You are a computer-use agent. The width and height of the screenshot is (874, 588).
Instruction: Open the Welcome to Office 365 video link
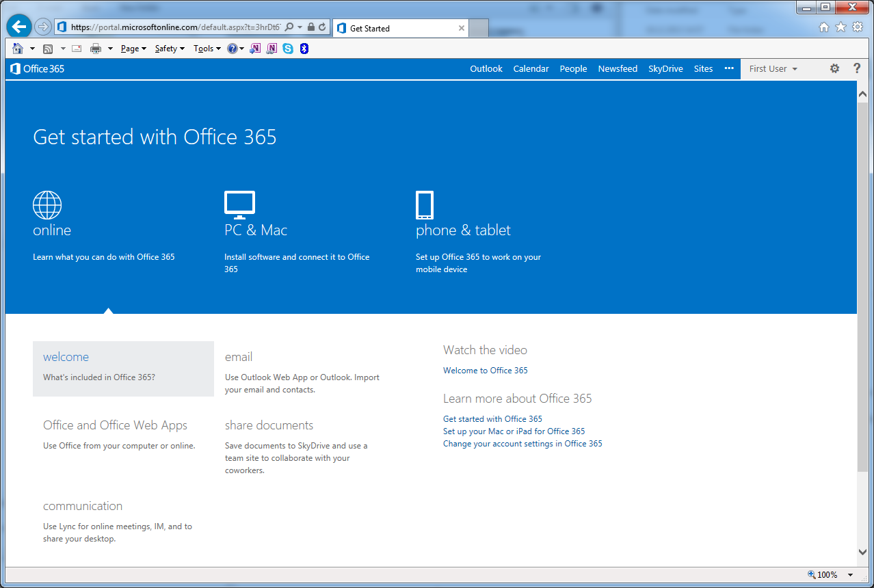[486, 371]
